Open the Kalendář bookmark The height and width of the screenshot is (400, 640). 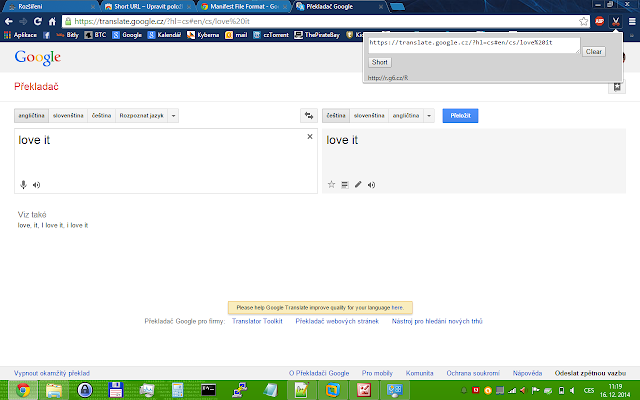click(x=164, y=35)
